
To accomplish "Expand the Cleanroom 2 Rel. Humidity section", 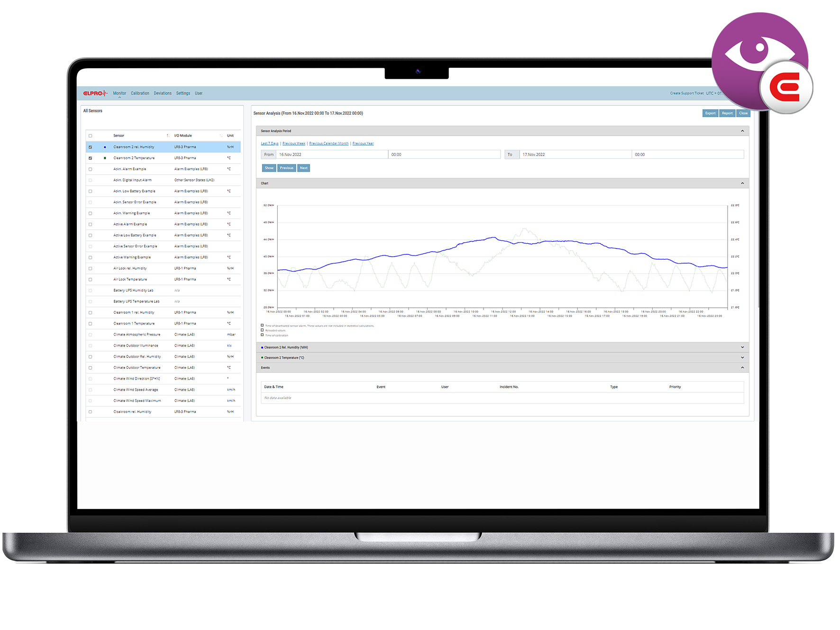I will point(742,347).
